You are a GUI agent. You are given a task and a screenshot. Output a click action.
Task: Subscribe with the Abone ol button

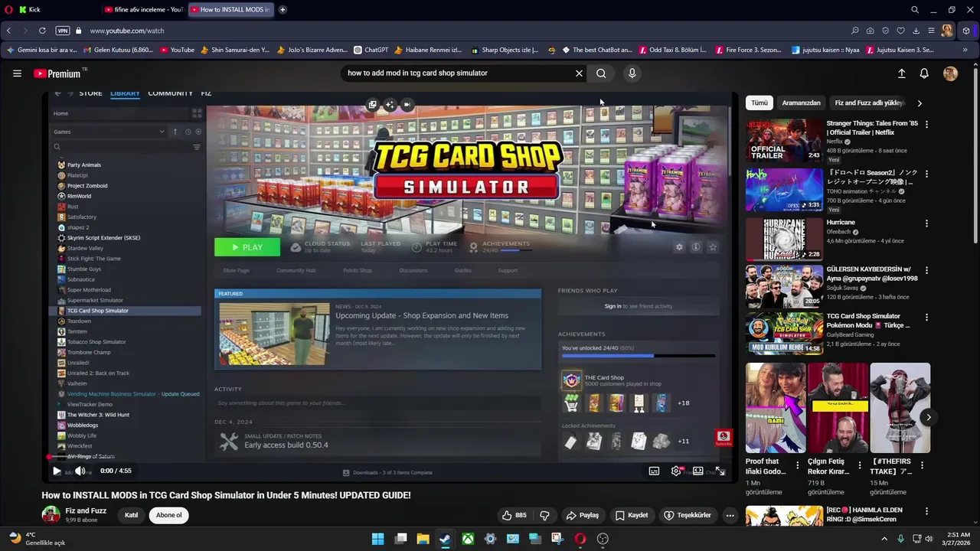click(168, 515)
